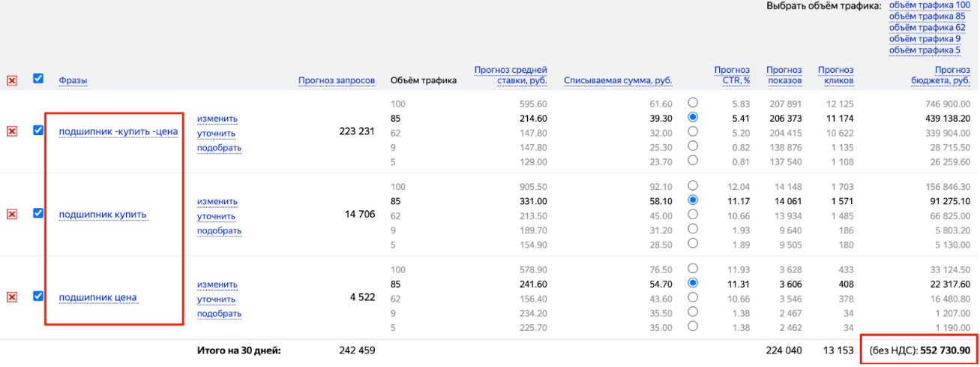Sort by 'Списываемая сумма, руб.' header
This screenshot has height=367, width=980.
coord(617,81)
